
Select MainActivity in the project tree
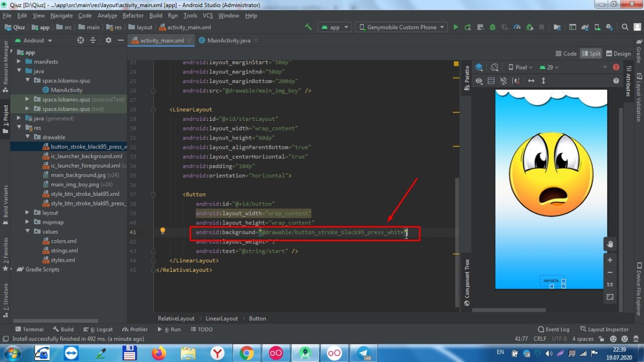click(66, 90)
